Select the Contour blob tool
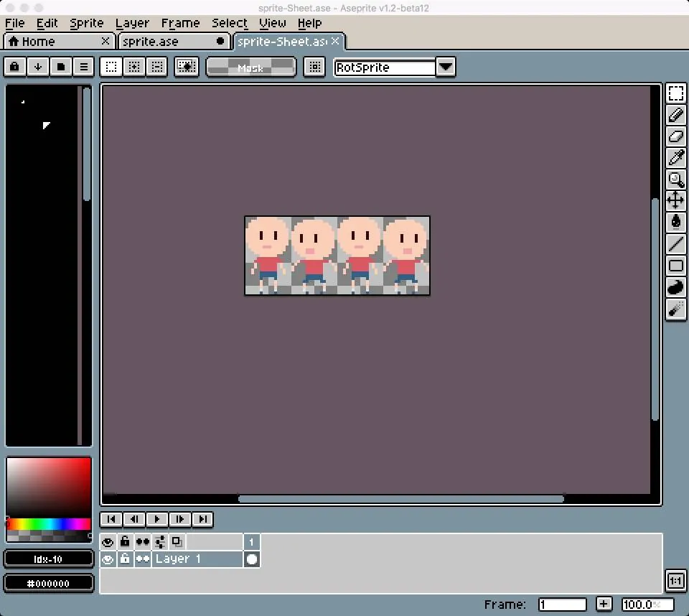689x616 pixels. pyautogui.click(x=676, y=287)
